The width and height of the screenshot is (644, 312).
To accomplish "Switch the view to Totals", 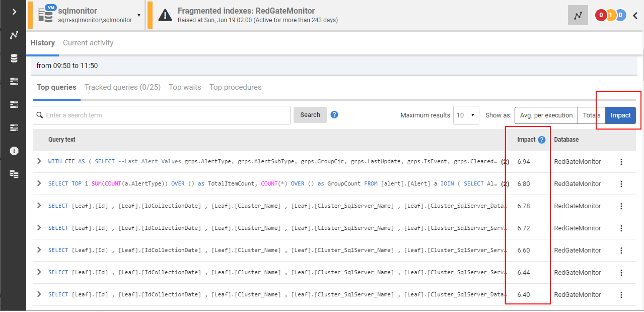I will (x=591, y=115).
